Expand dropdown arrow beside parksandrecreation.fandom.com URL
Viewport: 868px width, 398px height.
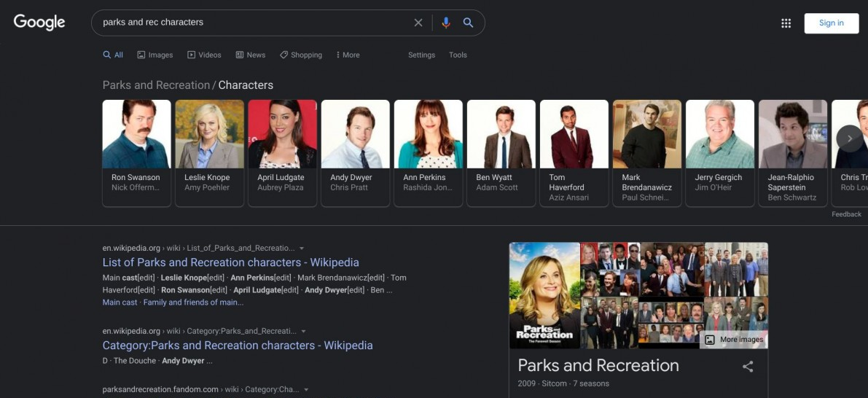click(306, 390)
